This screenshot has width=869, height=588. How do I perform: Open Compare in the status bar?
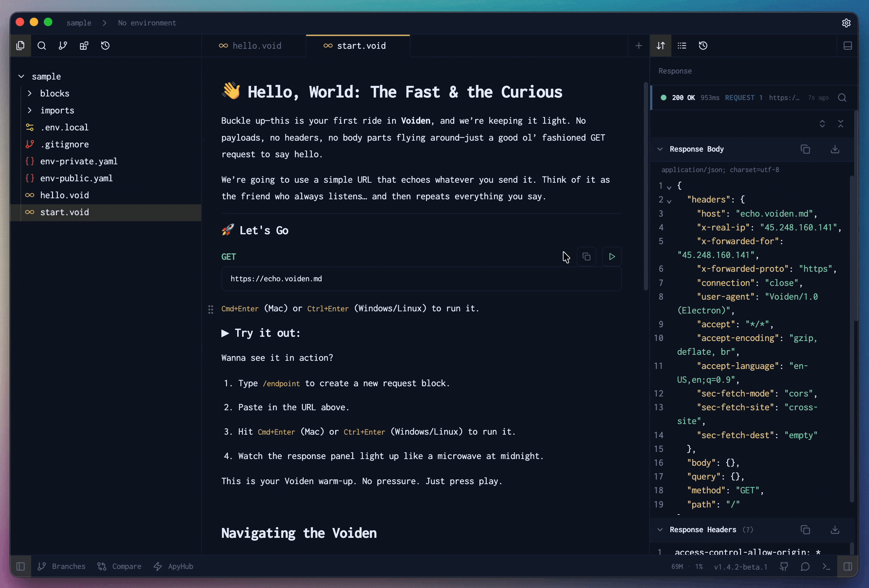tap(119, 566)
